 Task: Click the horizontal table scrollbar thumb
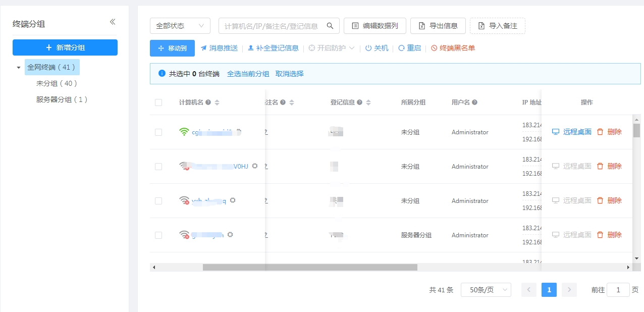(x=310, y=267)
